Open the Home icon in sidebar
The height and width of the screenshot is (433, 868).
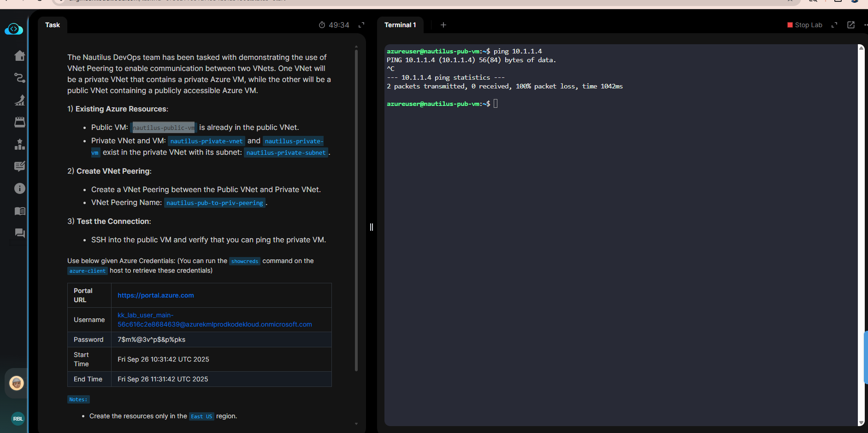(19, 56)
